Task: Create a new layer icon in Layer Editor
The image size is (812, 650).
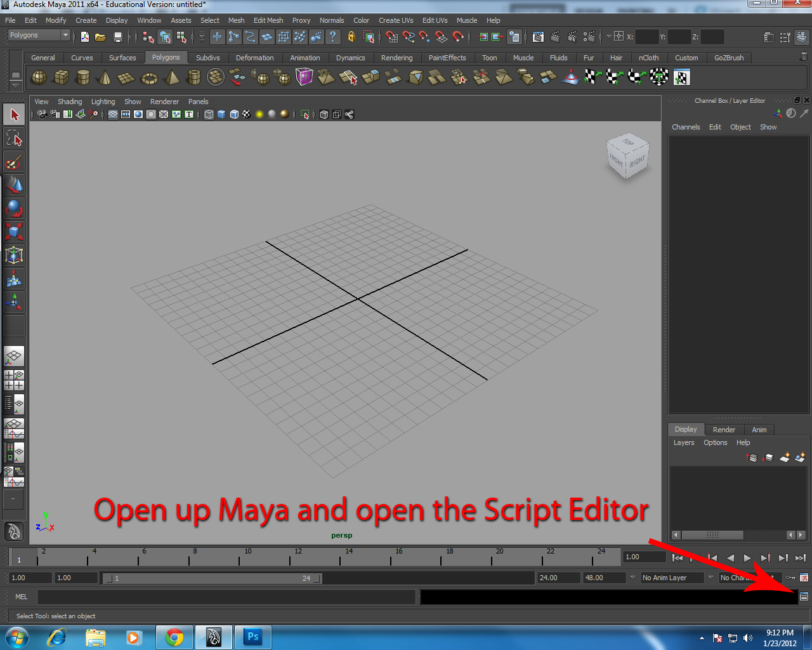Action: 784,458
